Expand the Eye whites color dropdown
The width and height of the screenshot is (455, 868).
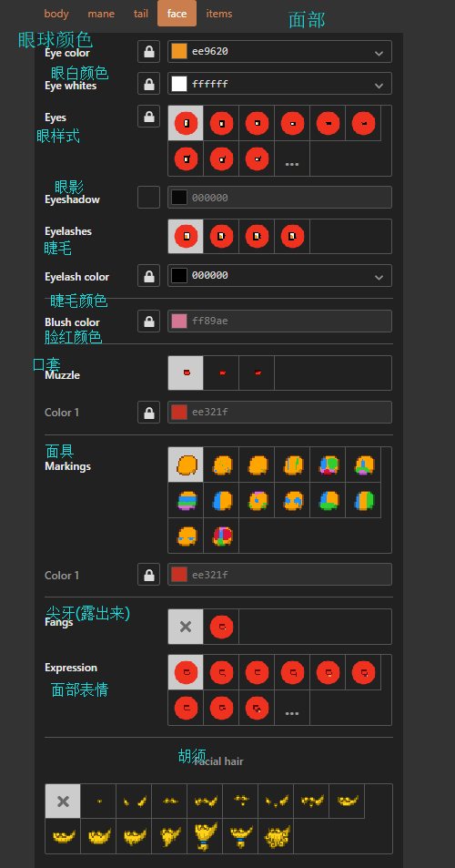coord(379,84)
